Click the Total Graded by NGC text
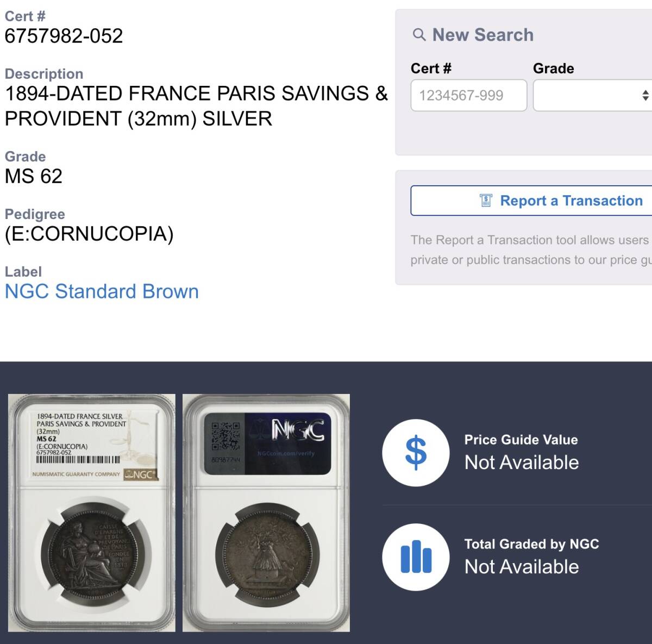Viewport: 652px width, 644px height. [531, 544]
